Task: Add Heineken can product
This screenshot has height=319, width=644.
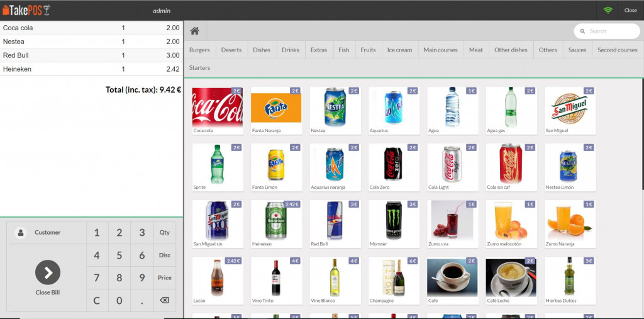Action: pyautogui.click(x=277, y=223)
